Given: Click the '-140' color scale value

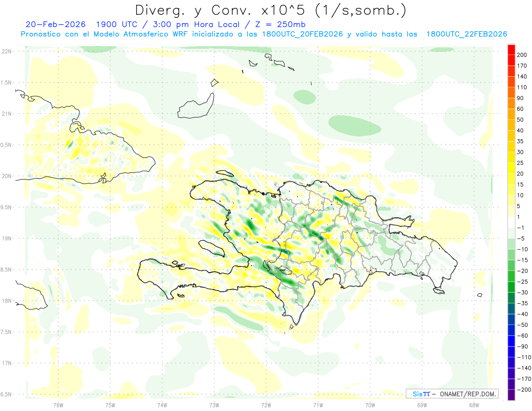Looking at the screenshot, I should click(x=524, y=368).
